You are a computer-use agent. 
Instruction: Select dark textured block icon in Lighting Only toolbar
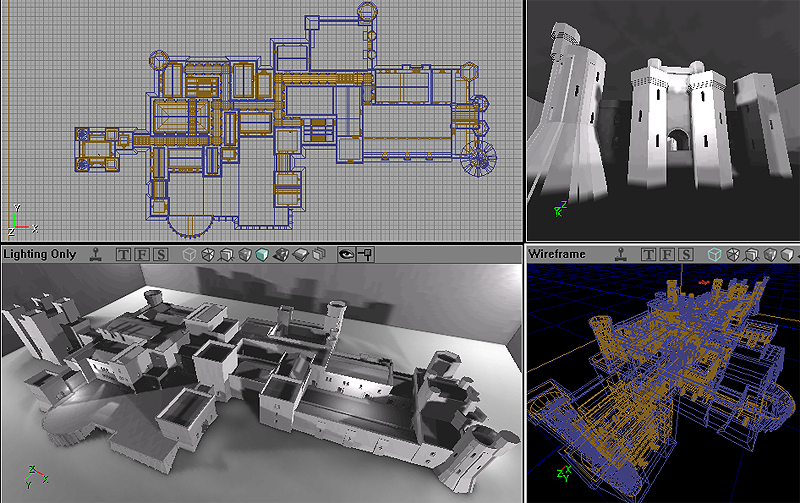point(281,254)
